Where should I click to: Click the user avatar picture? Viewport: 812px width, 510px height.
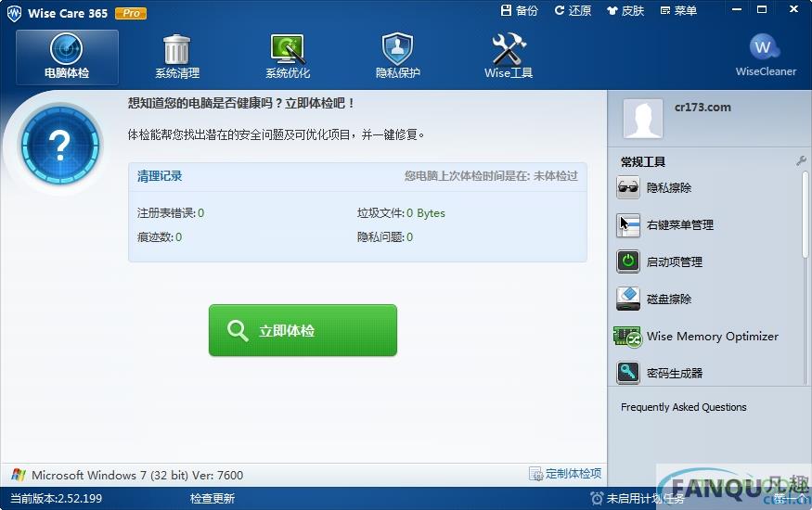(643, 119)
